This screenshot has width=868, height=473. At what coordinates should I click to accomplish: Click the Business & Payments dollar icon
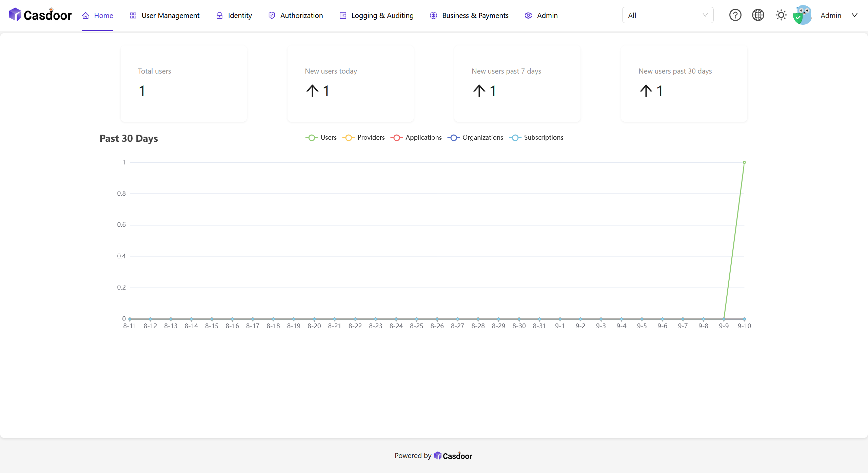pos(433,16)
